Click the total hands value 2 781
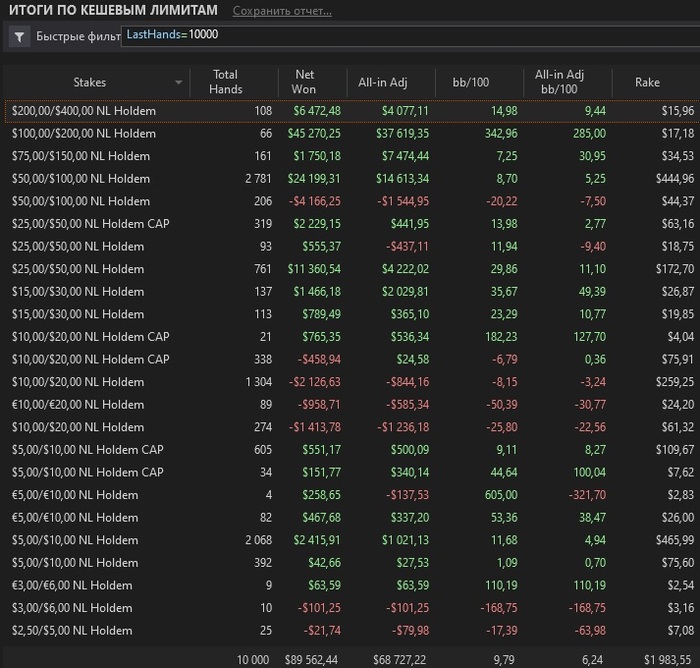 pos(258,179)
